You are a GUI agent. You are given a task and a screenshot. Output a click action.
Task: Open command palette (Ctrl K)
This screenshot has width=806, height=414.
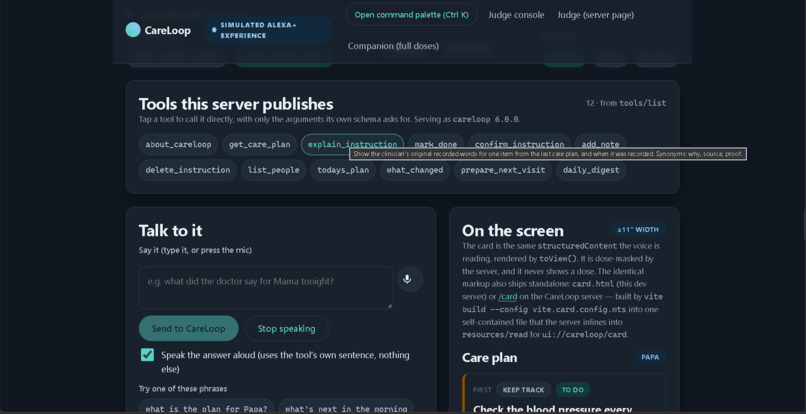click(x=411, y=15)
